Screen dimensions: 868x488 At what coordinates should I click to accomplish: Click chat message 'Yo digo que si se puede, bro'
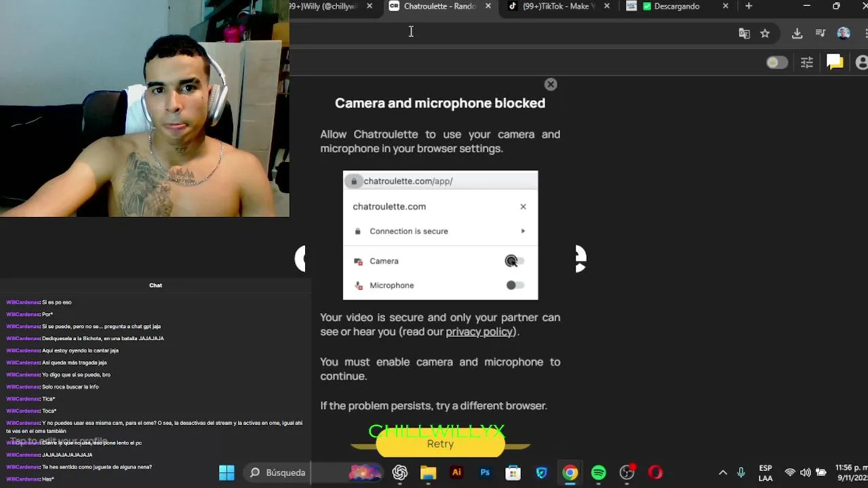click(x=76, y=375)
